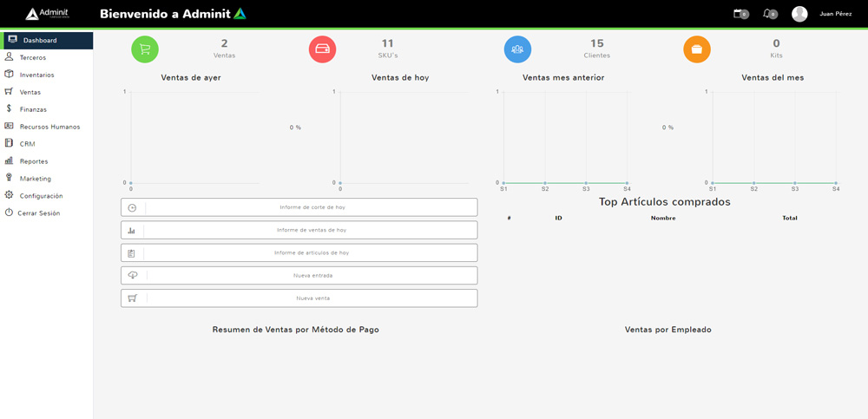Click the green shopping cart Ventas icon
This screenshot has width=868, height=419.
coord(145,49)
